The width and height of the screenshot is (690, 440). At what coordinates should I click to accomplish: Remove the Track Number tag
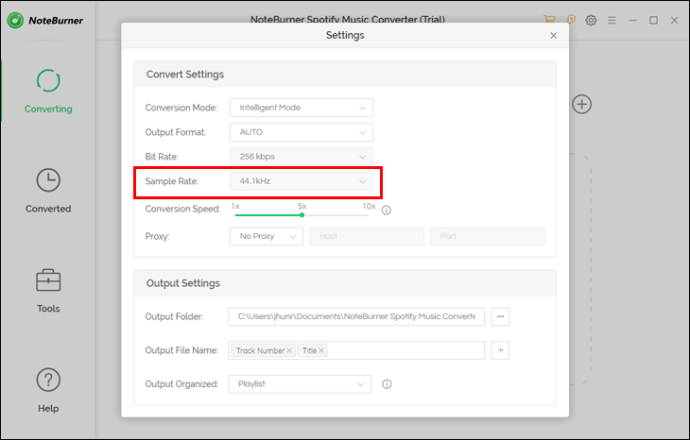pyautogui.click(x=290, y=351)
